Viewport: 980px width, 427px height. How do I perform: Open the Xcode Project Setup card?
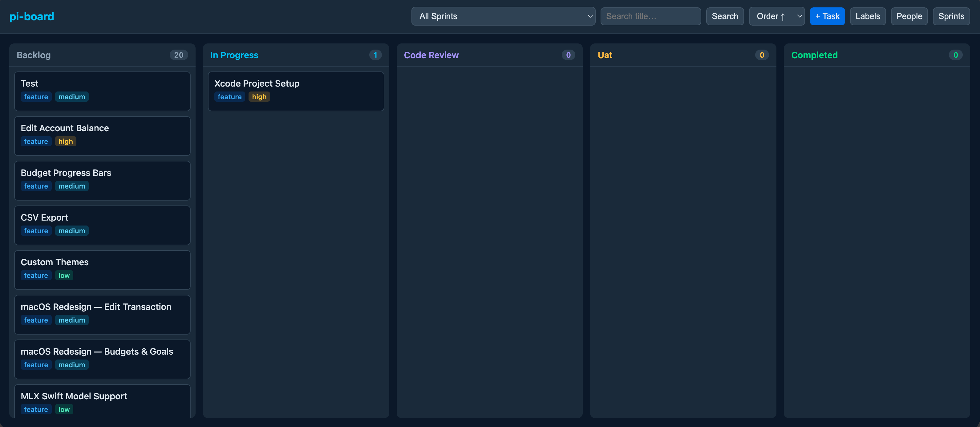tap(296, 91)
